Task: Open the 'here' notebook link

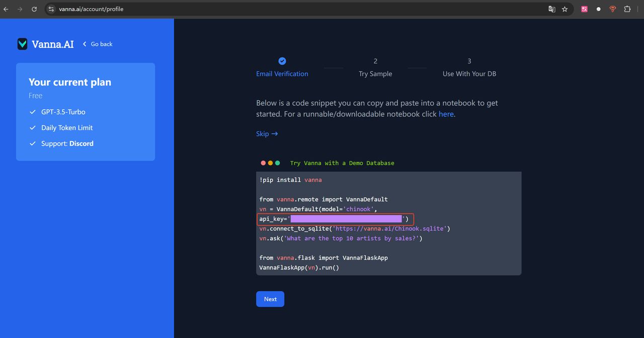Action: (x=446, y=114)
